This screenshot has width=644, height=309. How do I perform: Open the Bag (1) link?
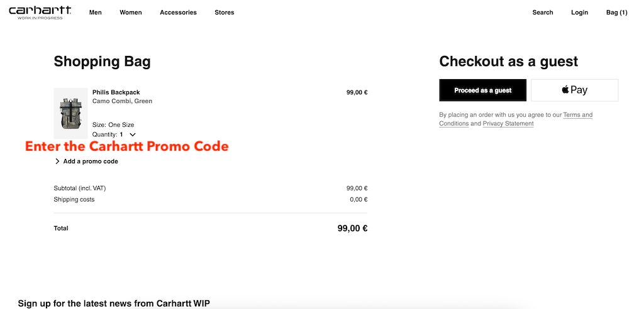pos(616,13)
